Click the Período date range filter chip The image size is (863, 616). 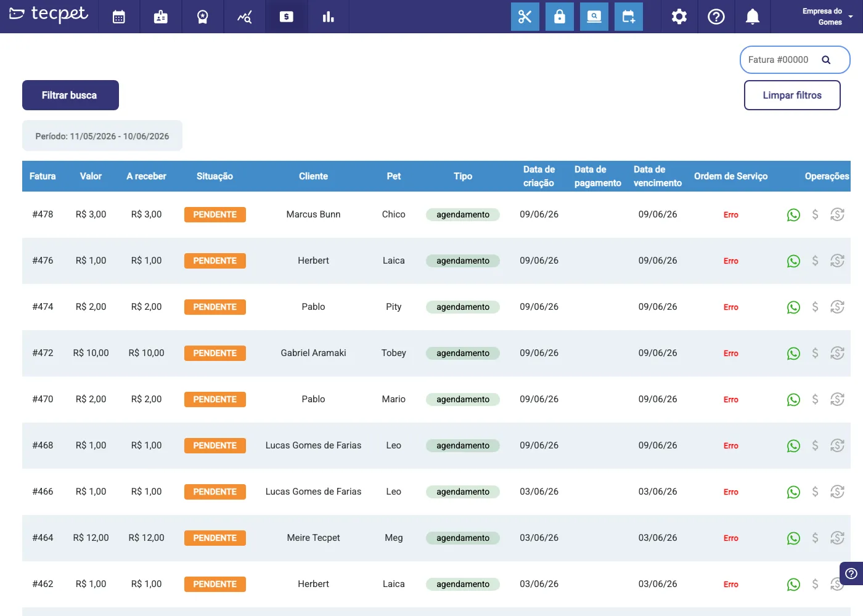102,136
